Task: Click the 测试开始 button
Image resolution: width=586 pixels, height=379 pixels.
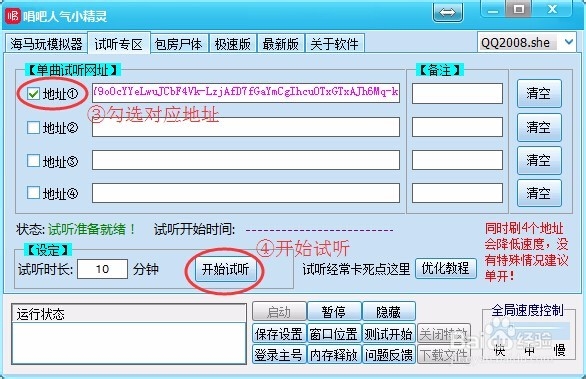Action: pyautogui.click(x=389, y=334)
